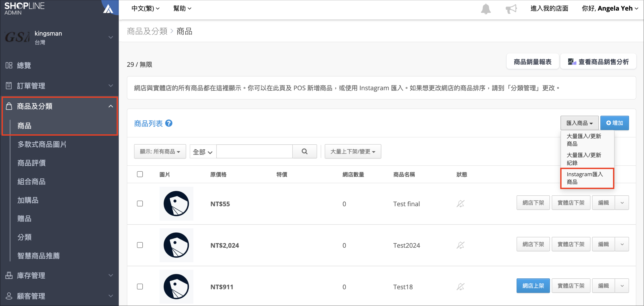Click the SHOPLINE ADMIN logo
This screenshot has height=306, width=644.
24,8
